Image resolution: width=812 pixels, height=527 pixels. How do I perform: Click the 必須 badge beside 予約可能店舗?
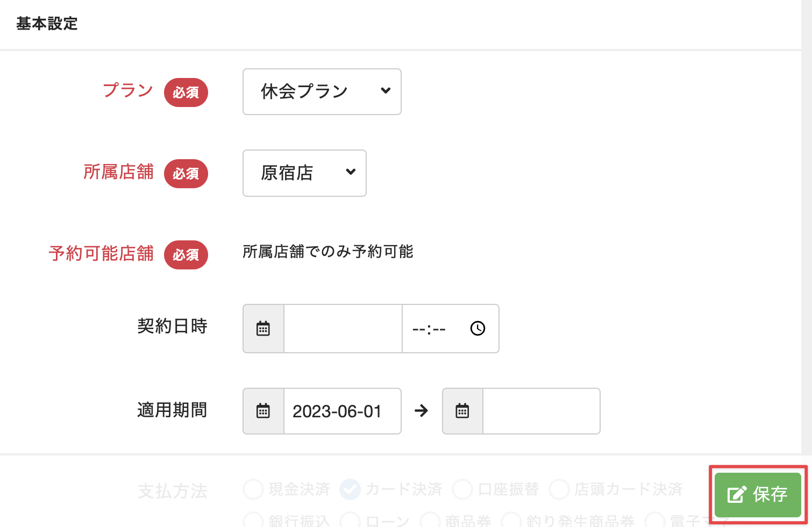pyautogui.click(x=186, y=255)
